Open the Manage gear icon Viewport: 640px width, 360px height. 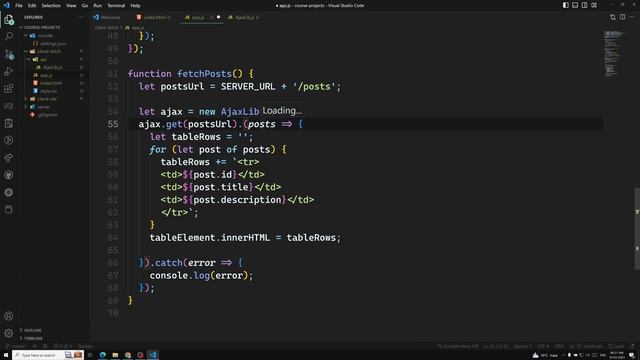point(9,333)
